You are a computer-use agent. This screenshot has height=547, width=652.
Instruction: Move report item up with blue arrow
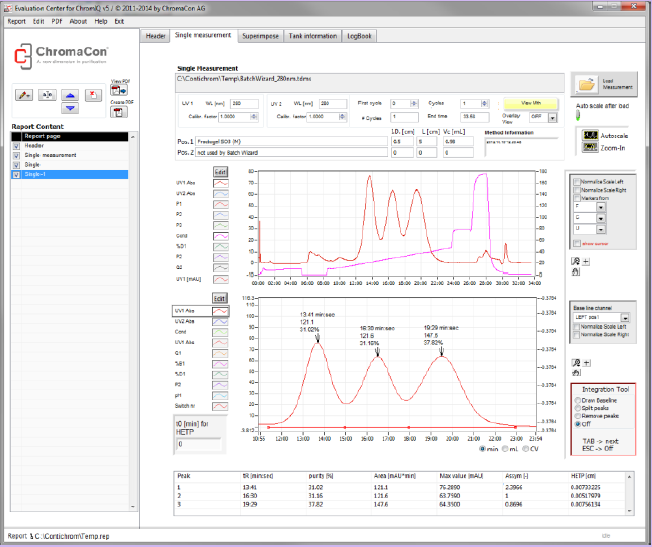click(70, 93)
